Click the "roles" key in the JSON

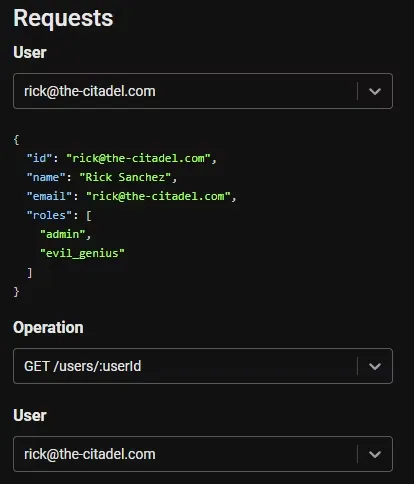tap(49, 215)
